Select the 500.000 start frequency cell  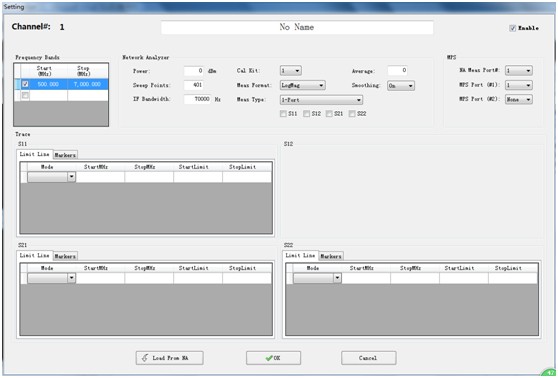(48, 84)
